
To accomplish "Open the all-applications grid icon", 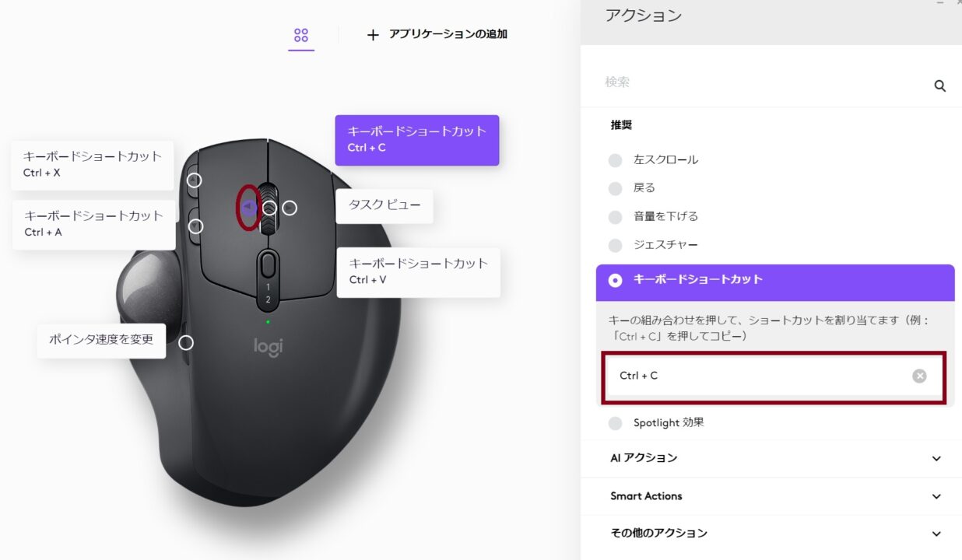I will (301, 35).
